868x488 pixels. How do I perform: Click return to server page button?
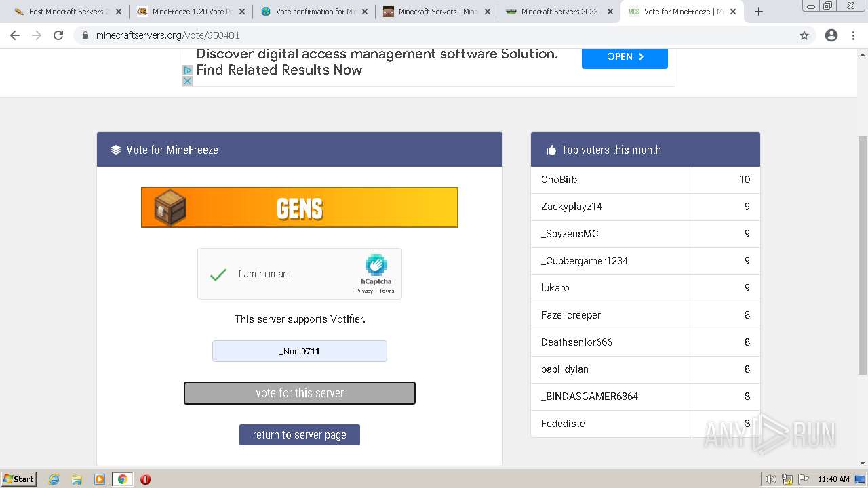pos(300,435)
